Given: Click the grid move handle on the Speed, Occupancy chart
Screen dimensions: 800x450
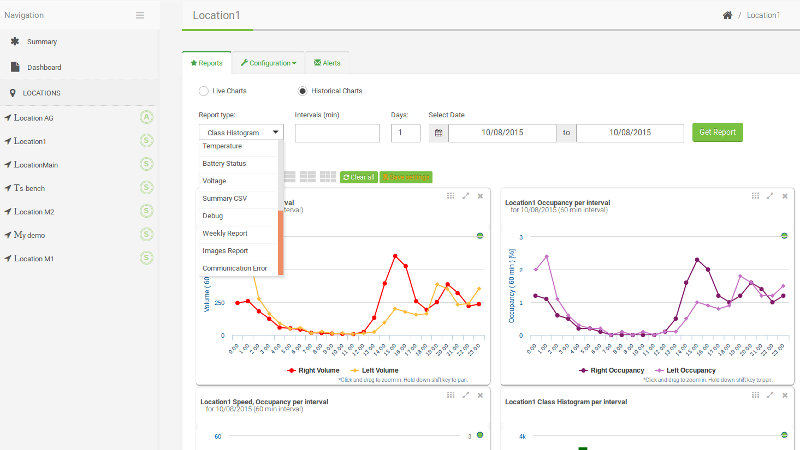Looking at the screenshot, I should tap(451, 395).
